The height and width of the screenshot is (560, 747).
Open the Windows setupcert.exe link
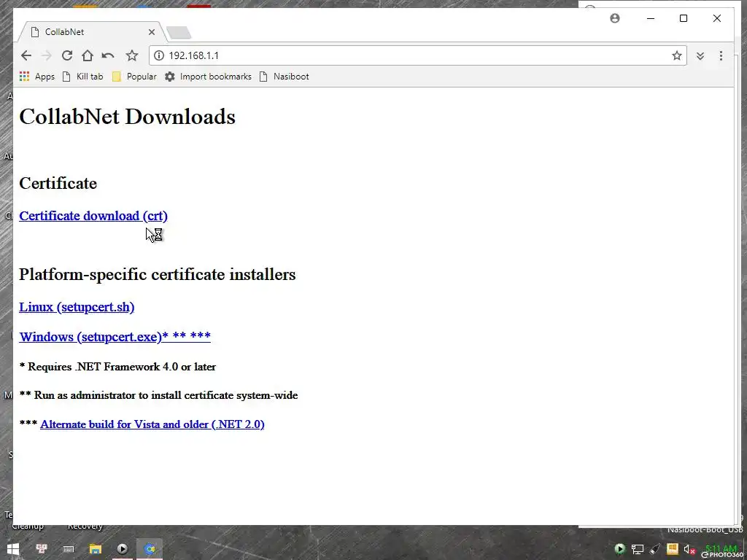pos(115,337)
